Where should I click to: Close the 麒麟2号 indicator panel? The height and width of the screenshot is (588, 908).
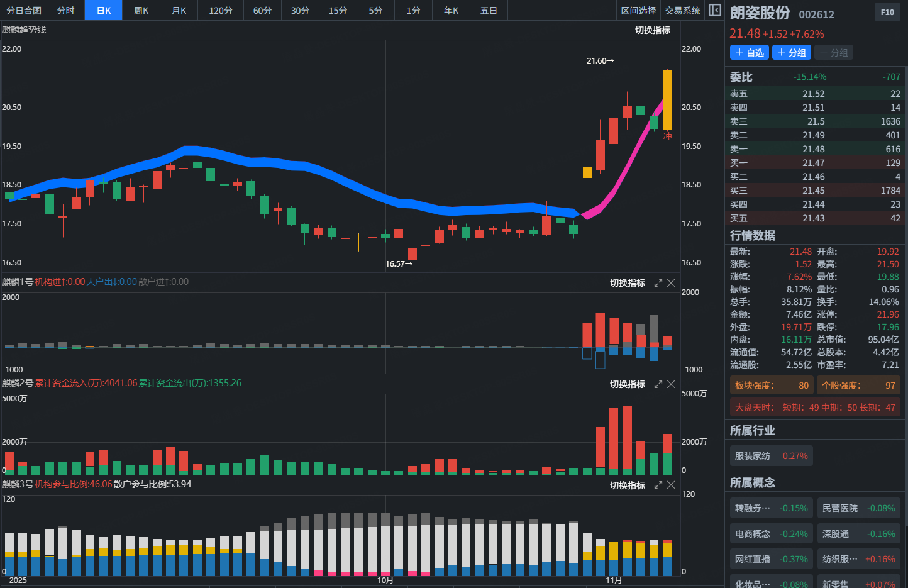click(x=671, y=384)
